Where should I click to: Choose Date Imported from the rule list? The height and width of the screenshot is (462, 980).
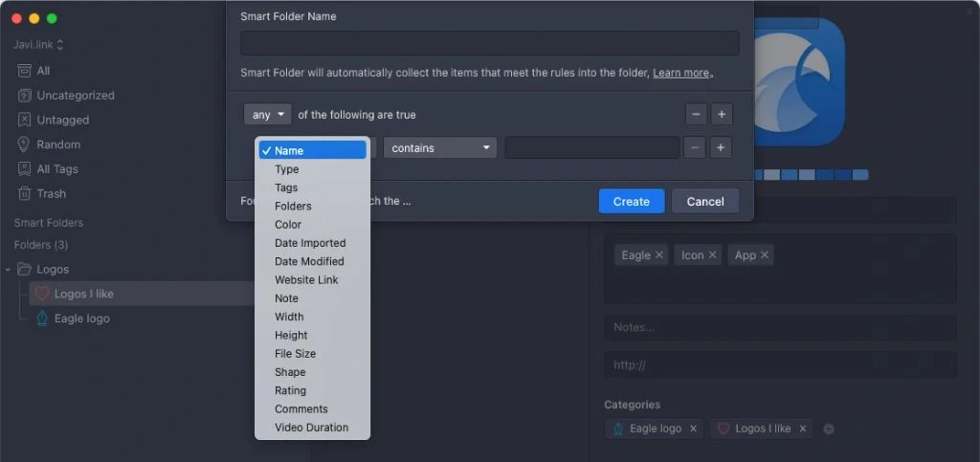310,243
